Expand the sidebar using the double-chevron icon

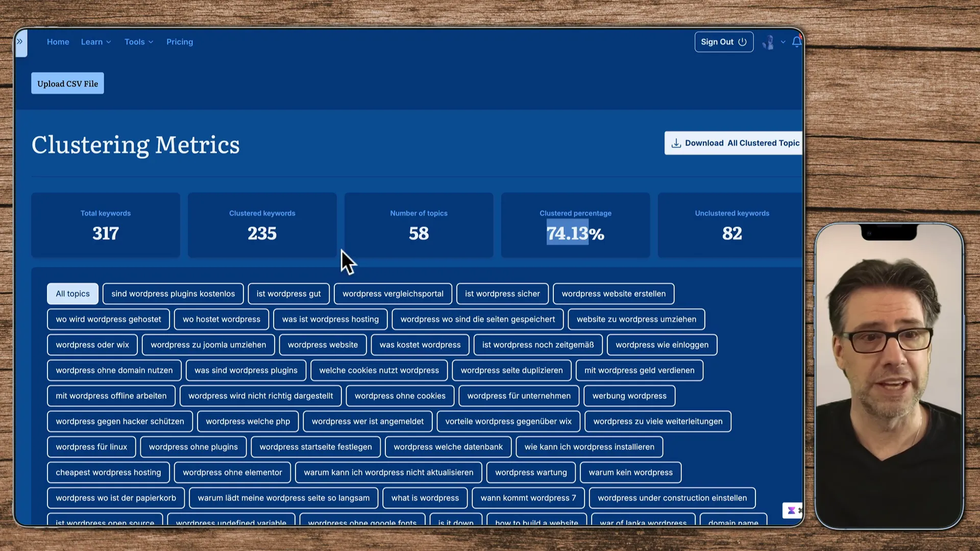[x=20, y=41]
